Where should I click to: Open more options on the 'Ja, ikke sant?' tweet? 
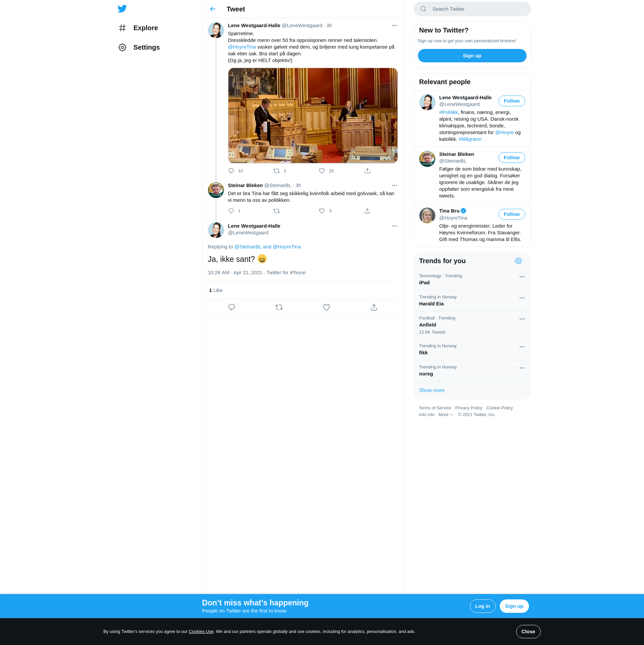[x=394, y=226]
